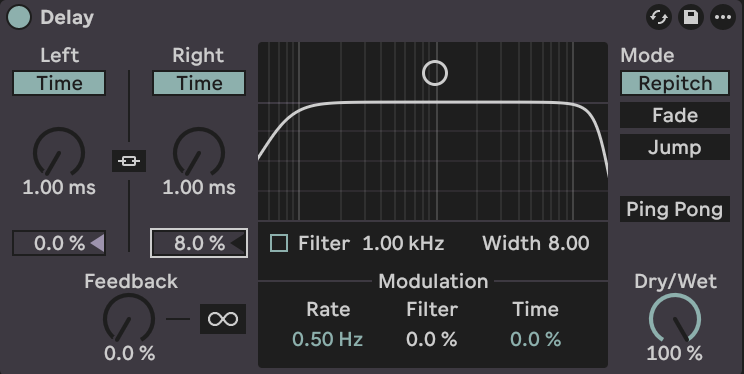Click the Feedback knob
Image resolution: width=744 pixels, height=374 pixels.
click(x=129, y=318)
